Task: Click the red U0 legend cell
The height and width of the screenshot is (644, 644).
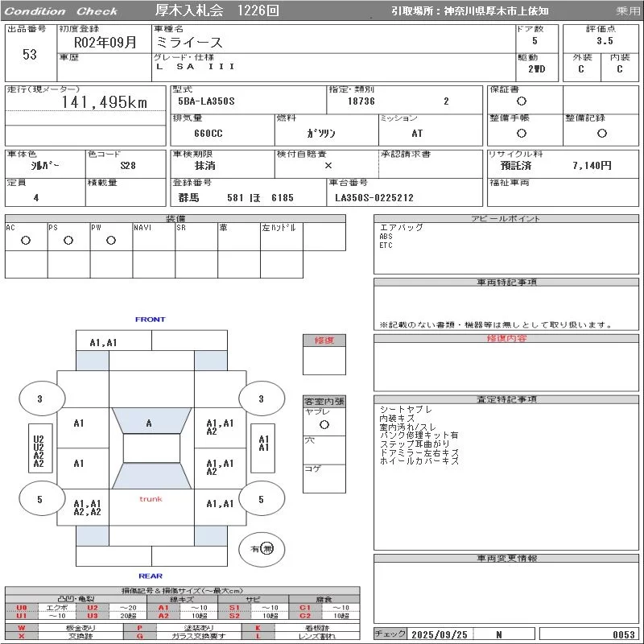Action: click(x=22, y=608)
